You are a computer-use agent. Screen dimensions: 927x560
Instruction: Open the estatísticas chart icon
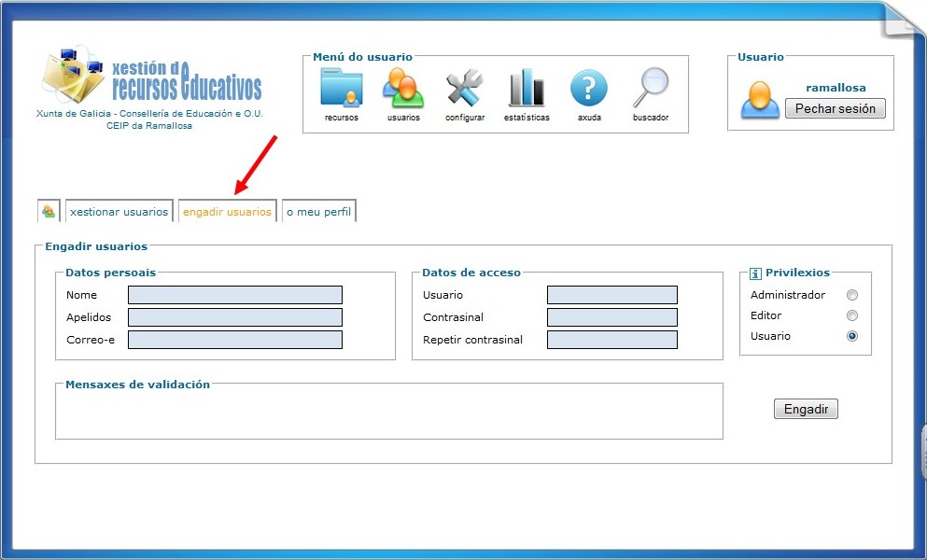(x=527, y=90)
